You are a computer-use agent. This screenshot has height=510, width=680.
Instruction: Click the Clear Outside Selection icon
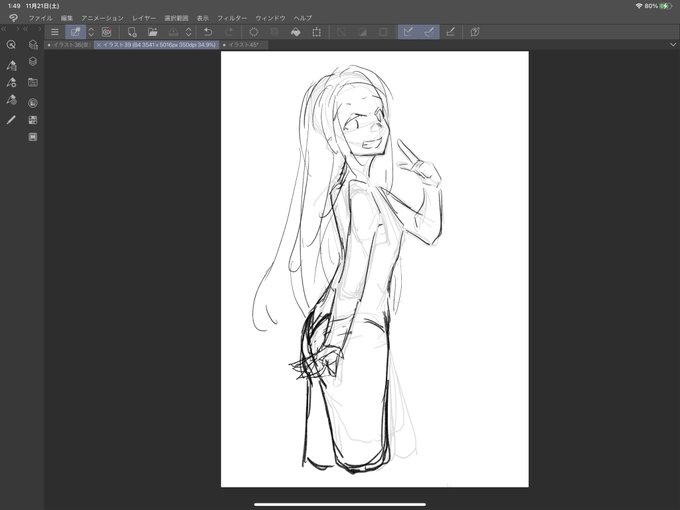pyautogui.click(x=275, y=32)
